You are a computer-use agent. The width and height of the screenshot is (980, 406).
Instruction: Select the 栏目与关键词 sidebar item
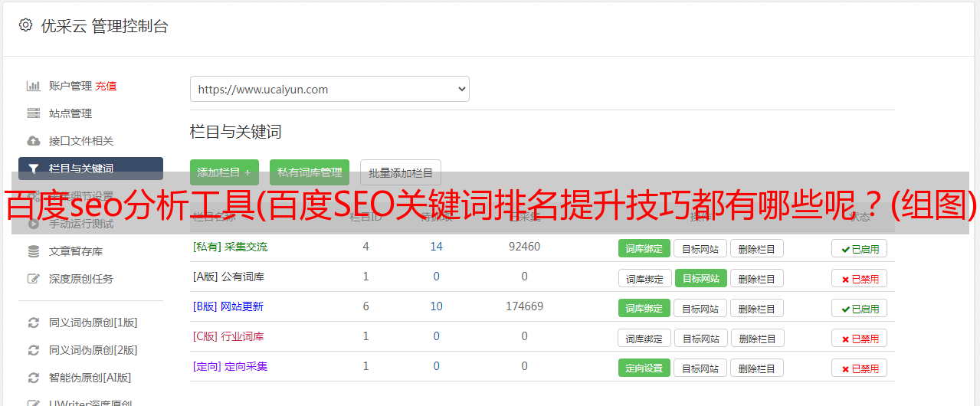(90, 169)
